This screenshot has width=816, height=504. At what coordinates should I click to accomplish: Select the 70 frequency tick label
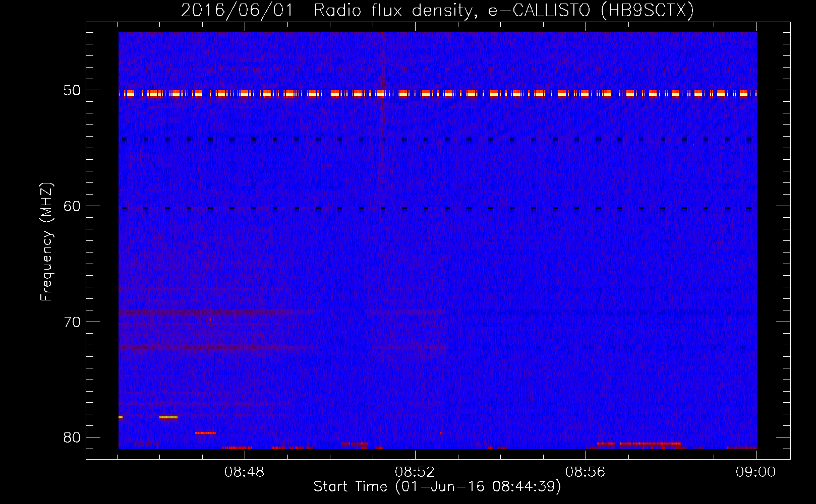72,322
